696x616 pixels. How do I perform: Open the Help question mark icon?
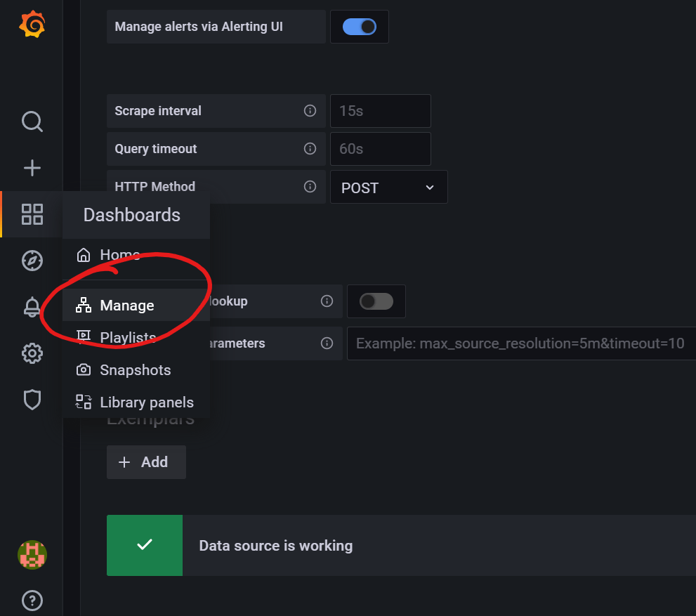coord(32,601)
